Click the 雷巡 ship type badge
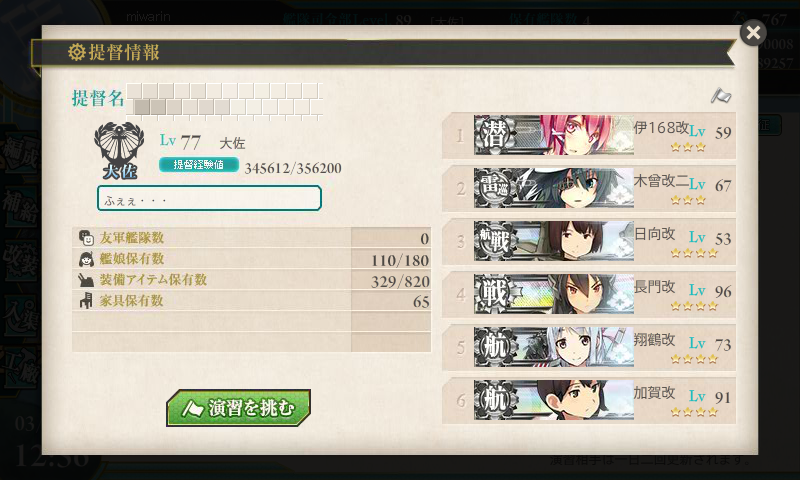Image resolution: width=800 pixels, height=480 pixels. point(495,188)
